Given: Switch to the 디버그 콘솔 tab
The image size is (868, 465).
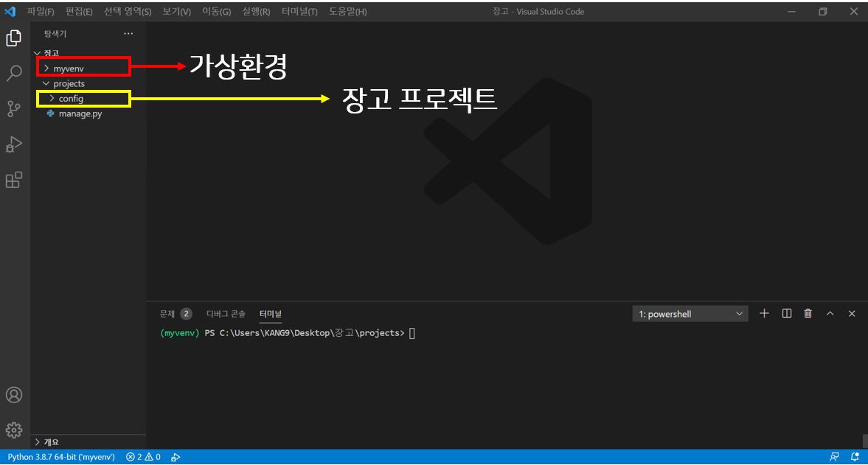Looking at the screenshot, I should click(226, 313).
